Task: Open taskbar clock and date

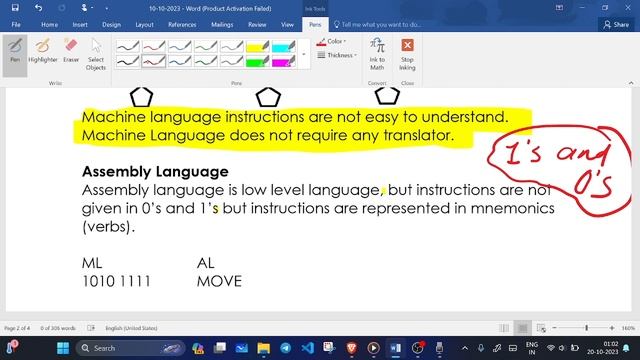Action: tap(602, 348)
